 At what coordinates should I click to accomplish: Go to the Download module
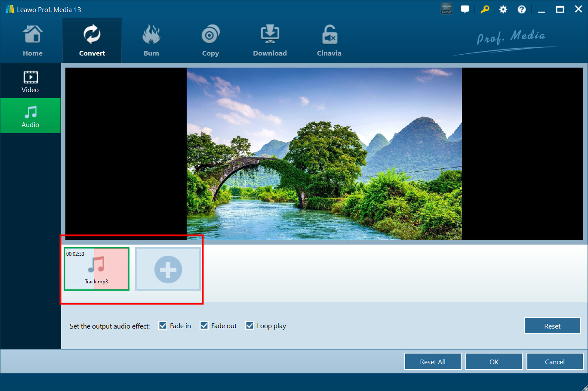coord(270,41)
